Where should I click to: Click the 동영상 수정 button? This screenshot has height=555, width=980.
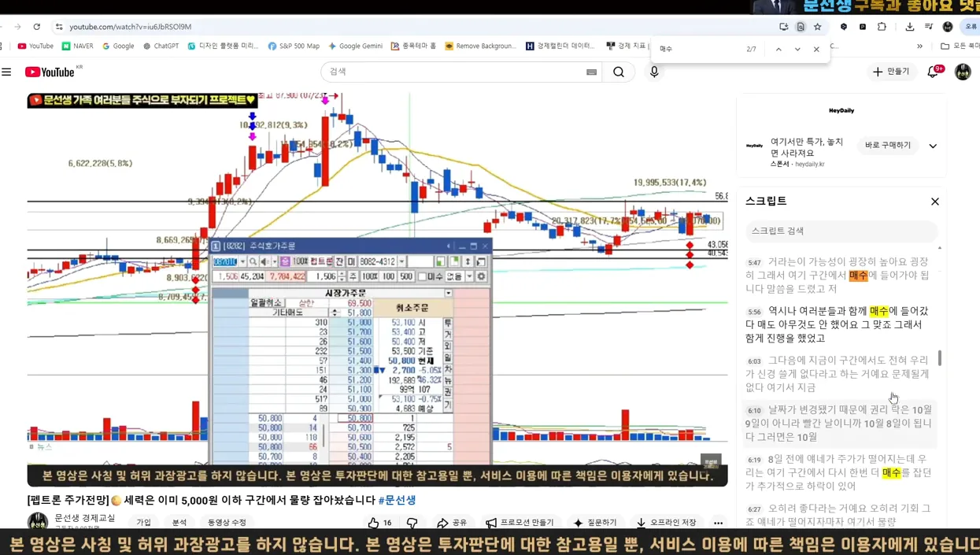click(227, 523)
